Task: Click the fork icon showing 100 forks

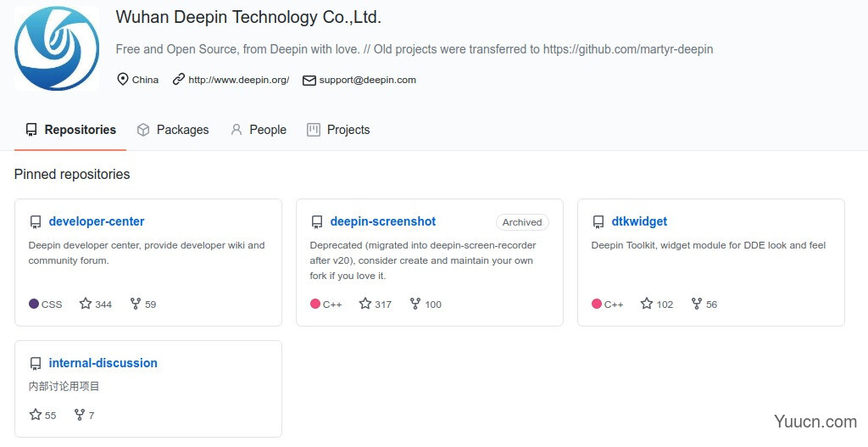Action: pos(415,304)
